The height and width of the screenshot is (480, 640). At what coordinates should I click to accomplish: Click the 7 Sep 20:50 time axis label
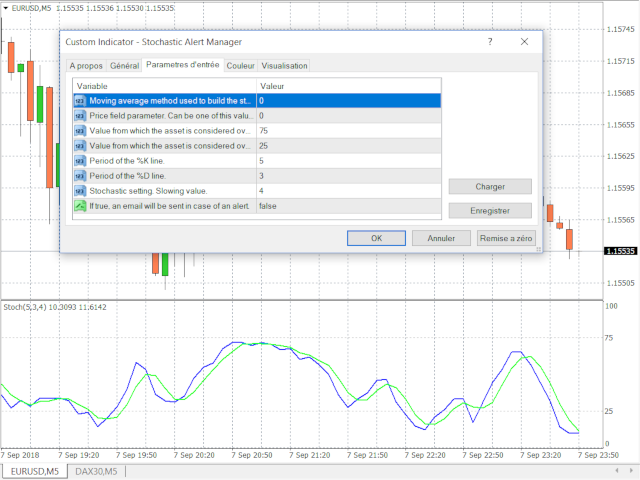pyautogui.click(x=251, y=455)
